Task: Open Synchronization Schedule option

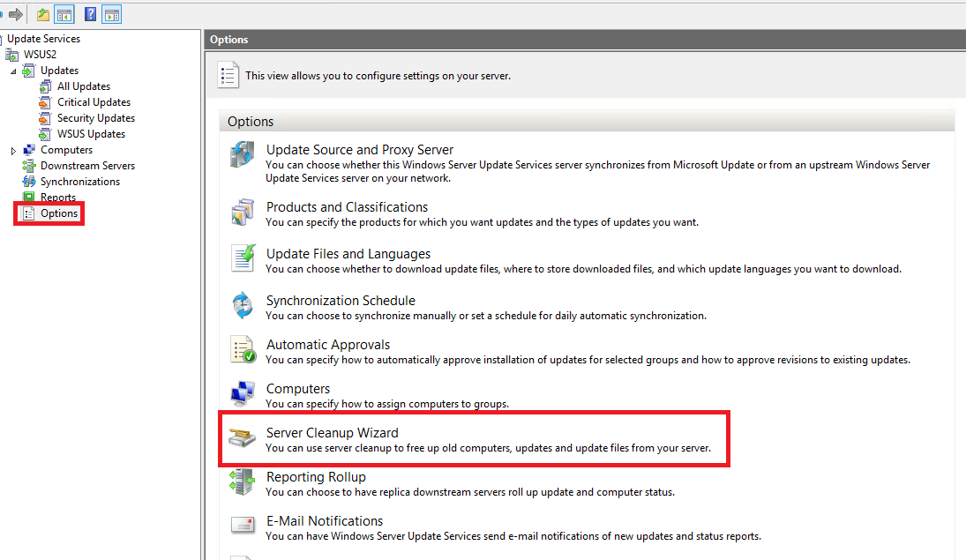Action: point(341,301)
